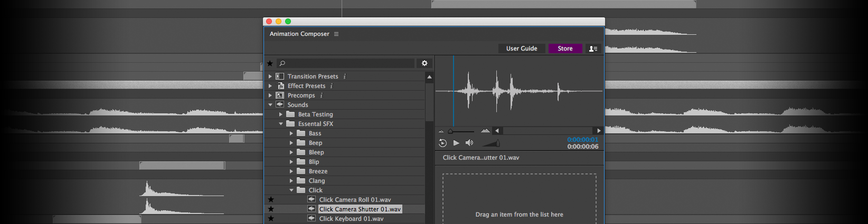Click the list scrollbar up arrow

(x=430, y=77)
